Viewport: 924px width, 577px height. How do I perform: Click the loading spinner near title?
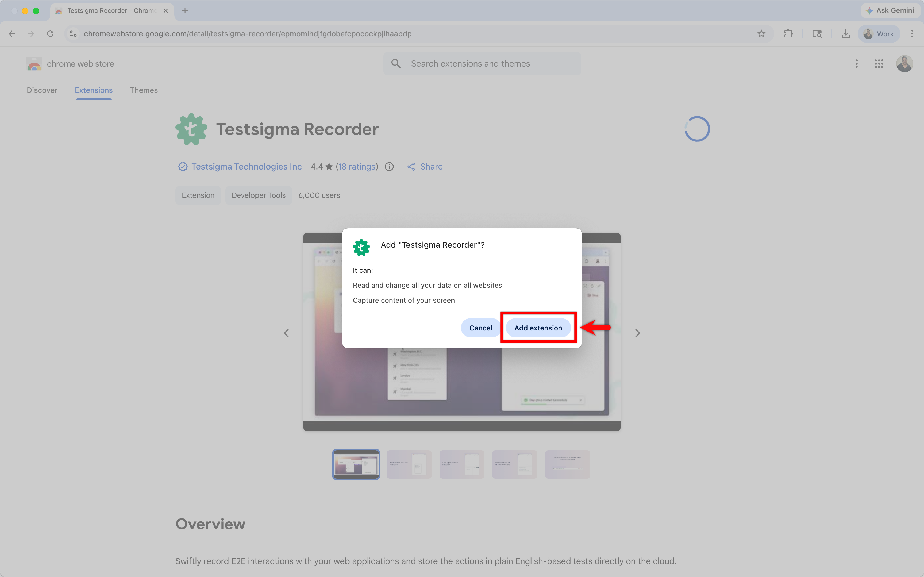point(697,129)
